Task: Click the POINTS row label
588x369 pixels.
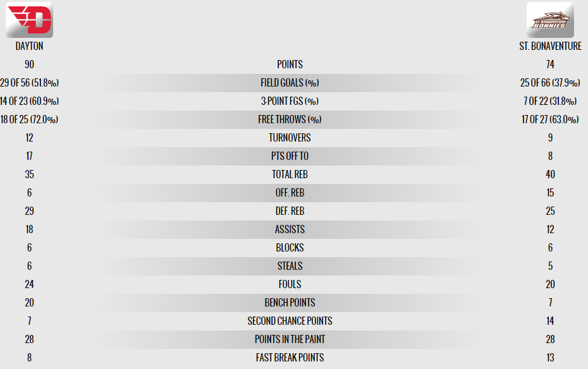Action: click(x=290, y=64)
